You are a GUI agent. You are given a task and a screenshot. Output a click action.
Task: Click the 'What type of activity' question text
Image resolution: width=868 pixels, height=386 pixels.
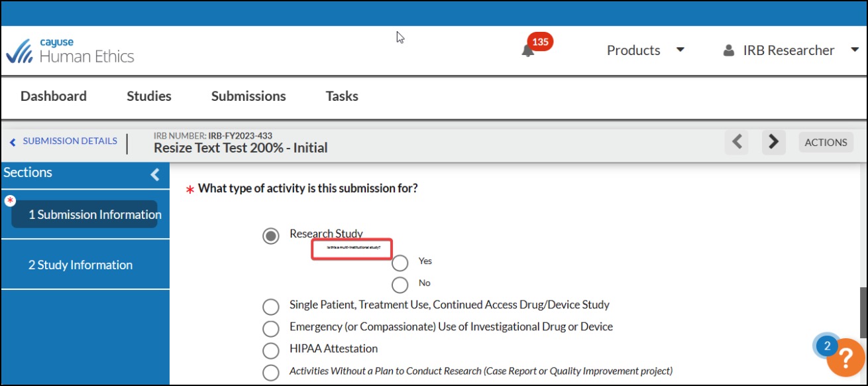(x=308, y=188)
